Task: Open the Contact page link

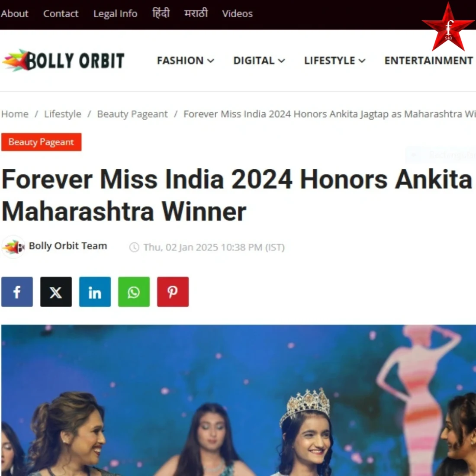Action: [x=61, y=14]
